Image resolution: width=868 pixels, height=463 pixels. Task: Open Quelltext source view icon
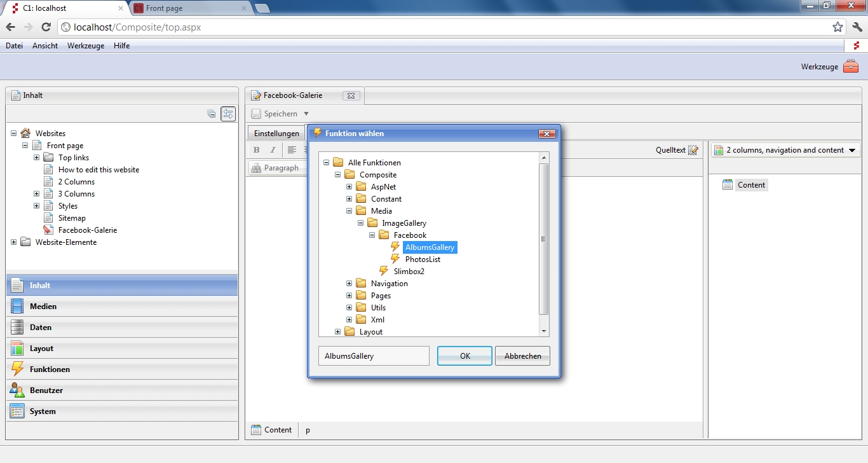pyautogui.click(x=693, y=150)
